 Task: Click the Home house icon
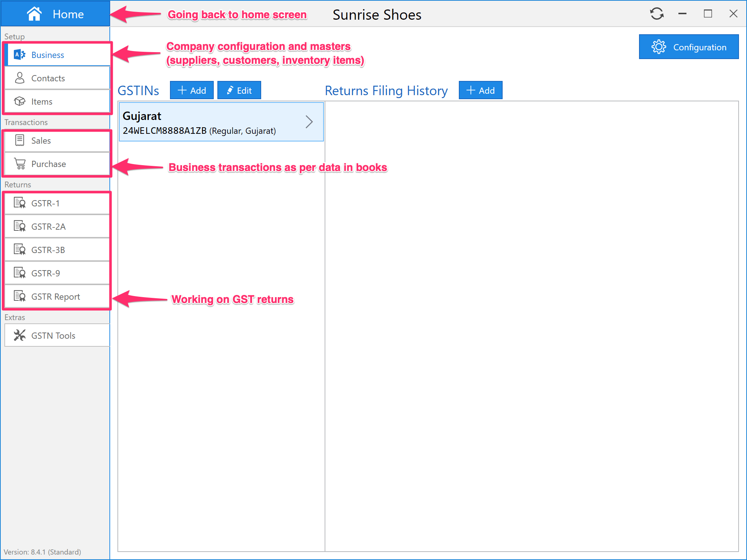pos(34,14)
